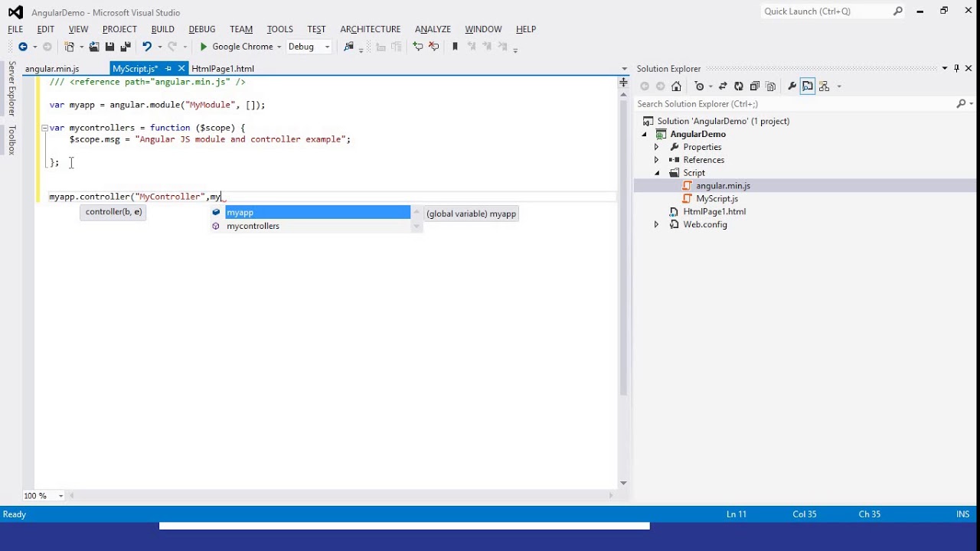
Task: Click Pending Changes Filter clock icon
Action: (699, 86)
